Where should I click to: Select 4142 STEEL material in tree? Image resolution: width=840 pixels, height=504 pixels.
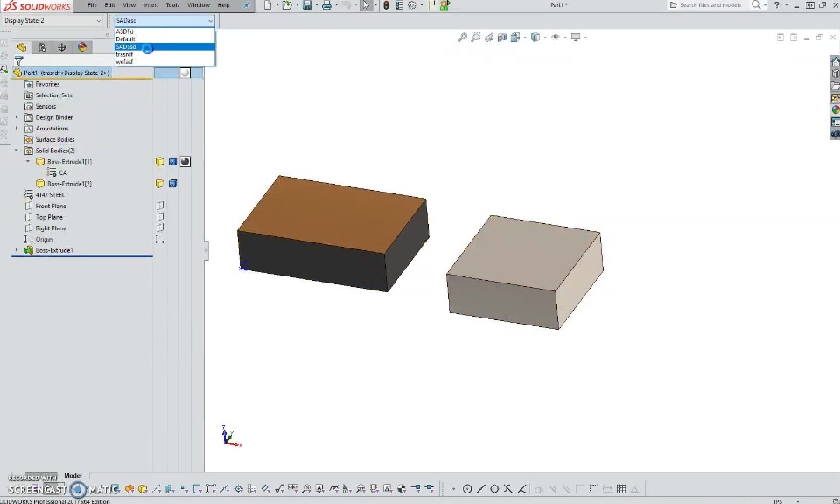(x=50, y=195)
